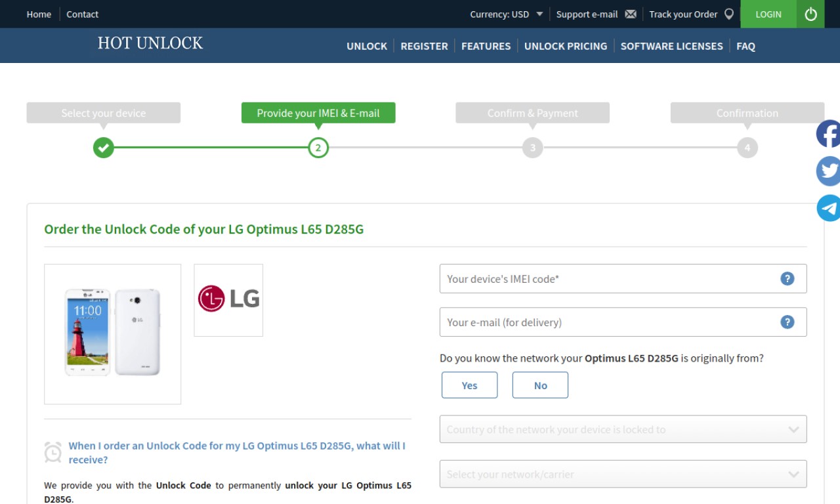Open the Facebook share icon

[x=828, y=134]
